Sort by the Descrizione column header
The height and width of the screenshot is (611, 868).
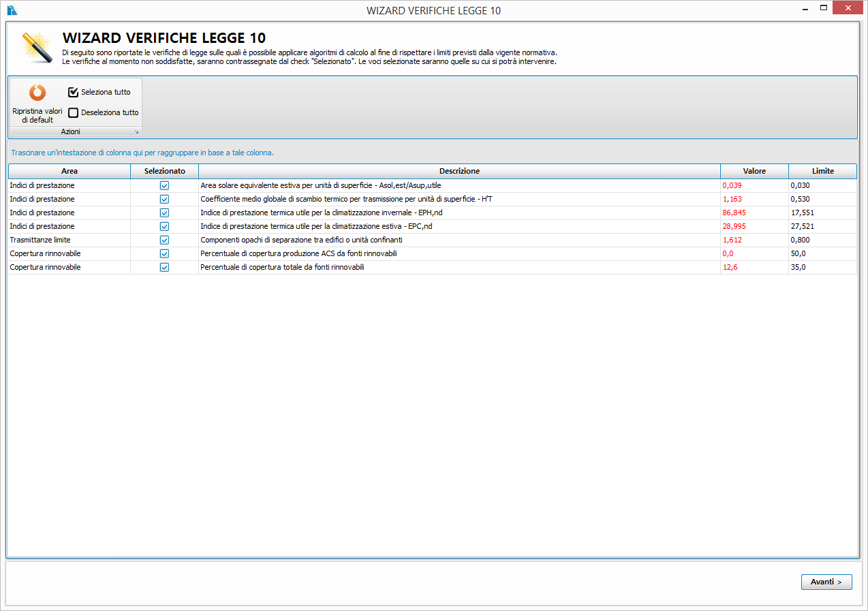pyautogui.click(x=459, y=171)
